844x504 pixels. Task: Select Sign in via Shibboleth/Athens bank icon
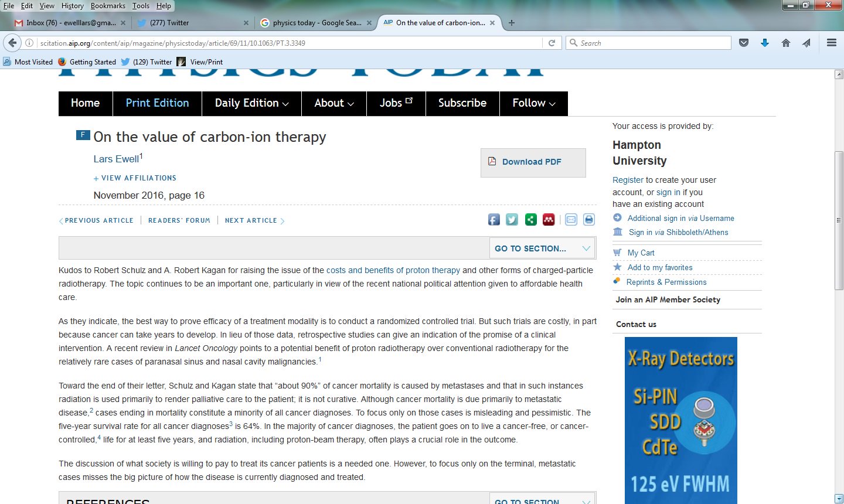618,231
